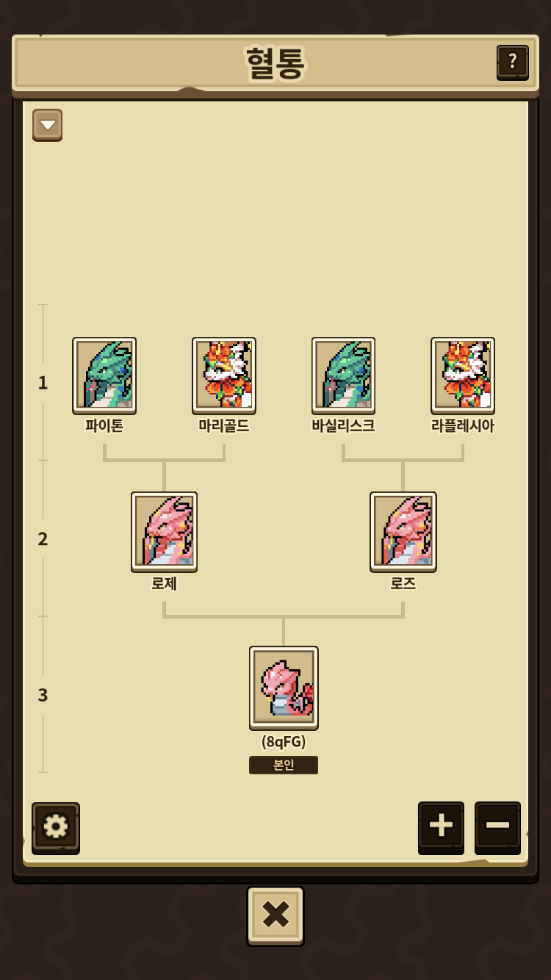The width and height of the screenshot is (551, 980).
Task: Click the (8qFG) name text
Action: [x=284, y=742]
